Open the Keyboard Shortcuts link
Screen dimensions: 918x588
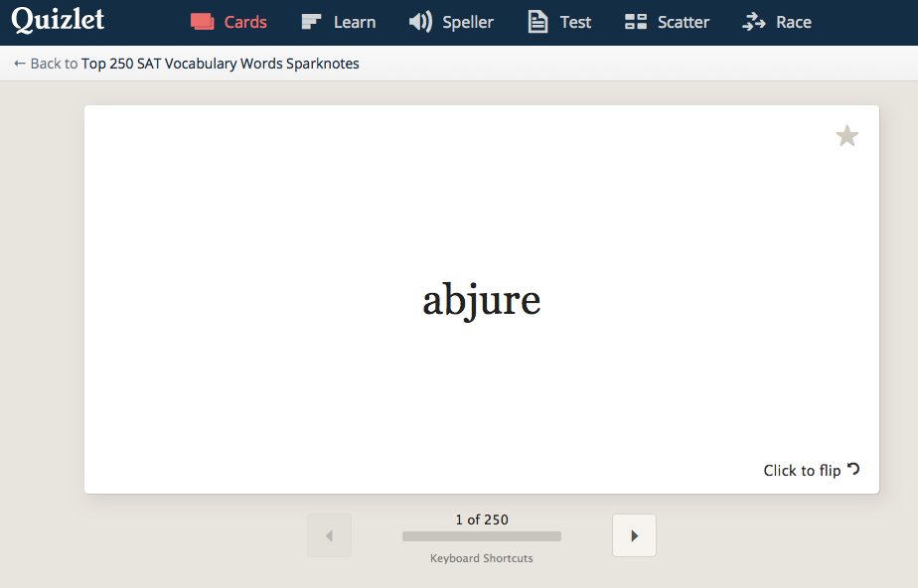point(482,558)
